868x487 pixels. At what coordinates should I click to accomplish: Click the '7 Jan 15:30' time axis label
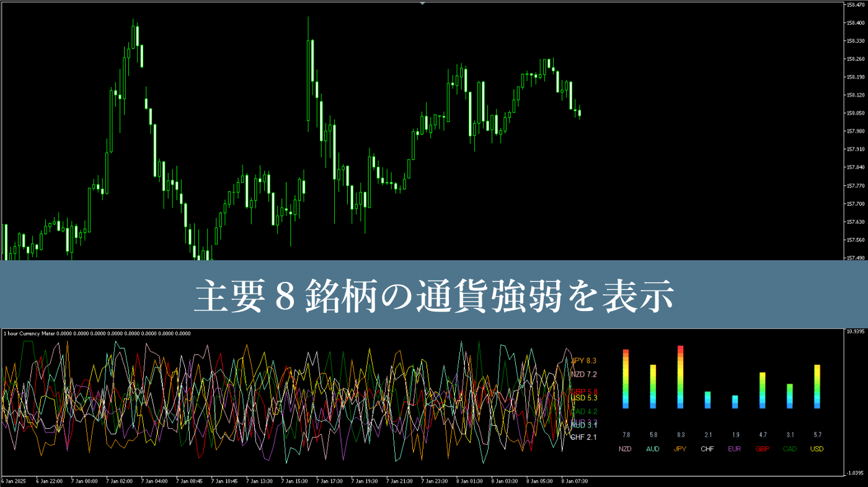click(x=294, y=481)
